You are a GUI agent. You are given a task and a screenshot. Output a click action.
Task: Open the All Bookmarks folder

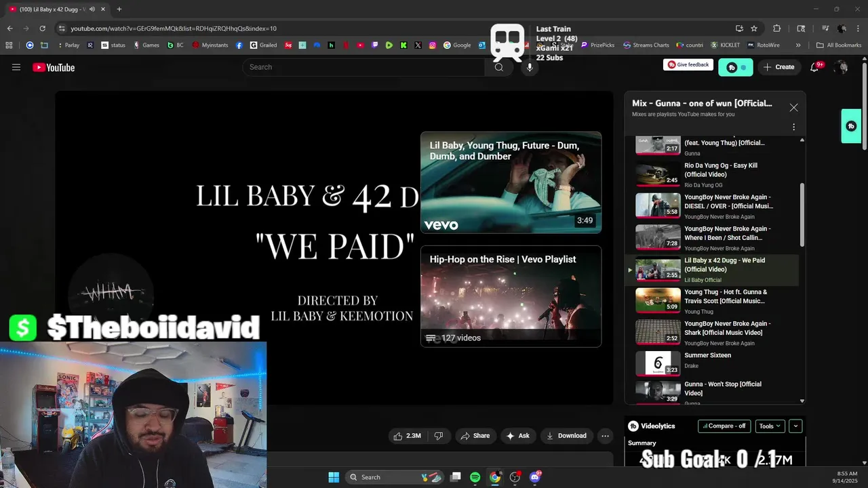(840, 45)
